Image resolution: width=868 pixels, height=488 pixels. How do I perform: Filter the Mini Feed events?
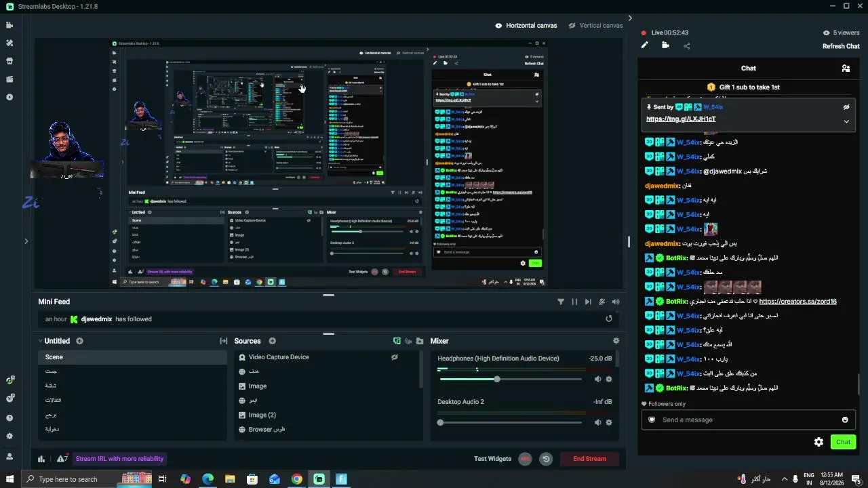(x=561, y=302)
